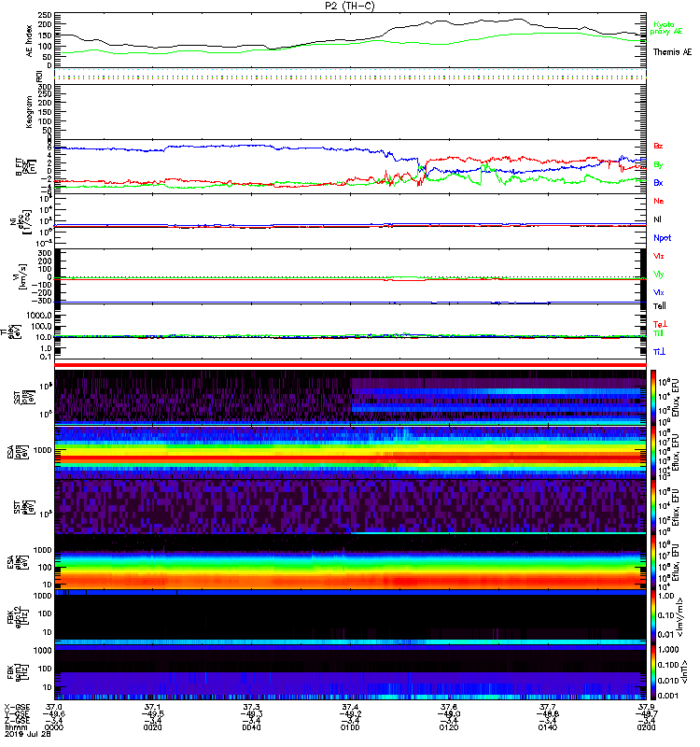This screenshot has width=700, height=747.
Task: Click the blue Bx legend label
Action: click(658, 182)
